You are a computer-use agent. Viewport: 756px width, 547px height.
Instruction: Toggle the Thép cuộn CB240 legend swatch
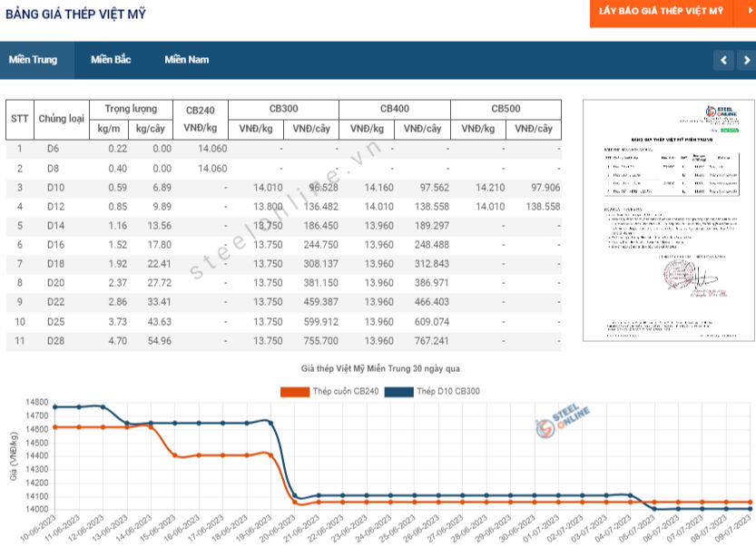295,392
